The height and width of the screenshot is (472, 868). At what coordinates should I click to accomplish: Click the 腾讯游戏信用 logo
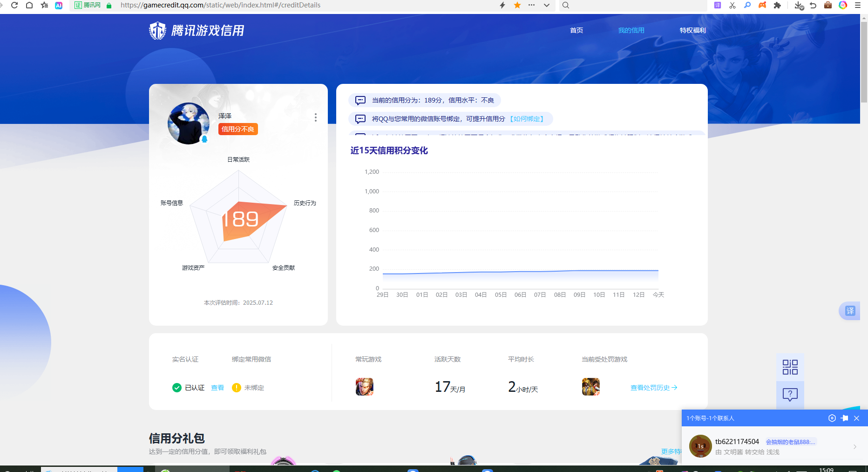[x=197, y=30]
